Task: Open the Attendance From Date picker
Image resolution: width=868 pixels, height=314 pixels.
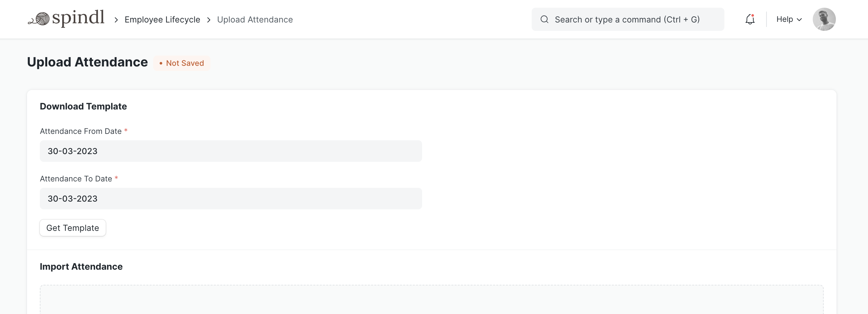Action: point(230,151)
